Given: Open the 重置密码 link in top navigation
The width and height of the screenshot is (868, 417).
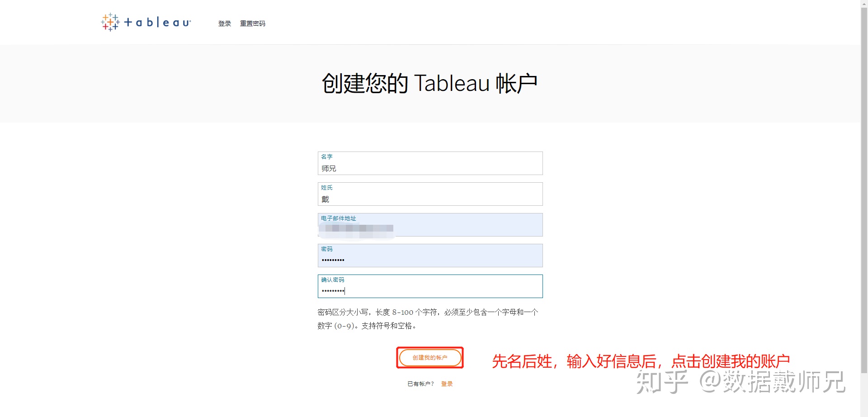Looking at the screenshot, I should pos(253,24).
